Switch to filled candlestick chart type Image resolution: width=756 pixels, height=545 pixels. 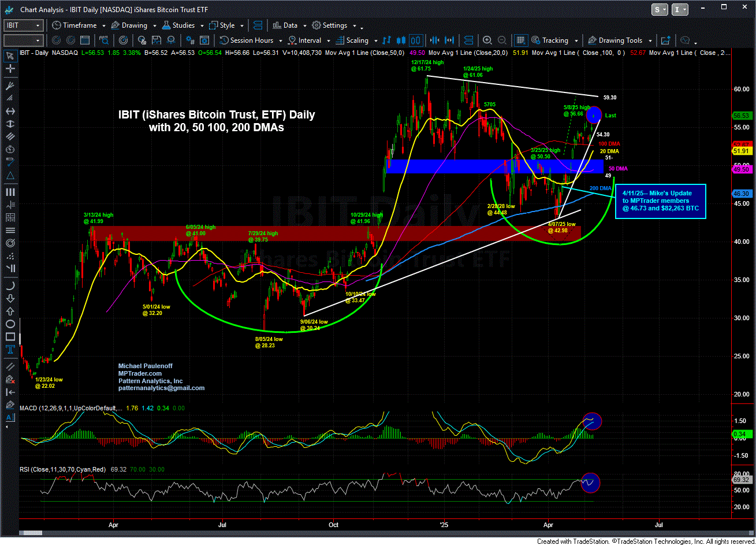[401, 40]
